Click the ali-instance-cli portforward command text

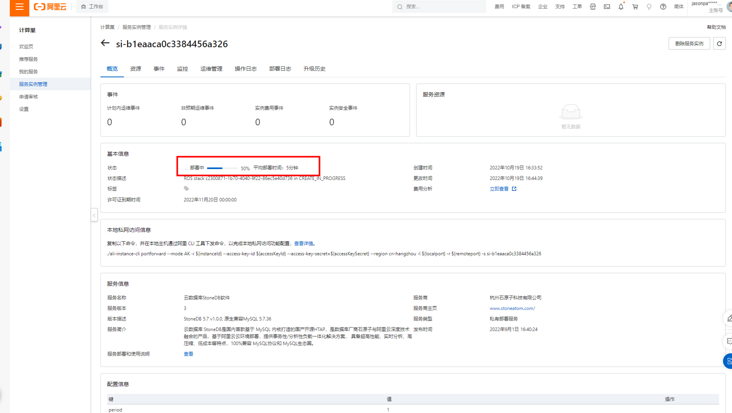point(324,254)
